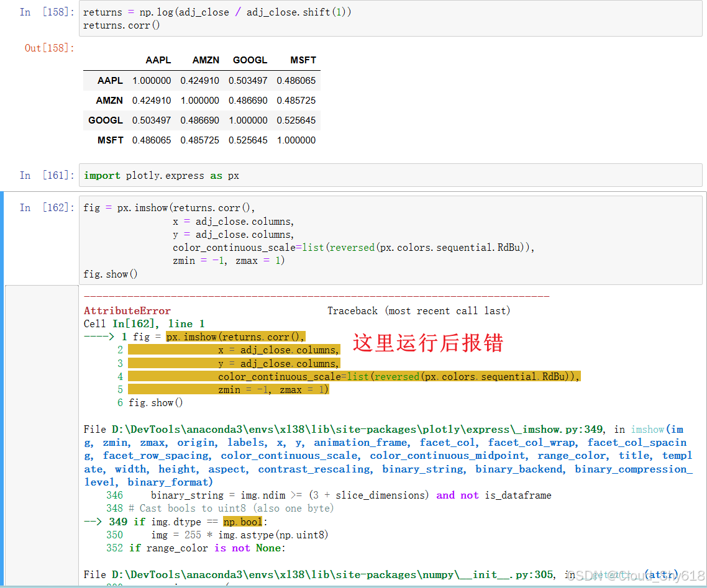The height and width of the screenshot is (588, 707).
Task: Collapse output area left of the traceback
Action: coord(42,435)
